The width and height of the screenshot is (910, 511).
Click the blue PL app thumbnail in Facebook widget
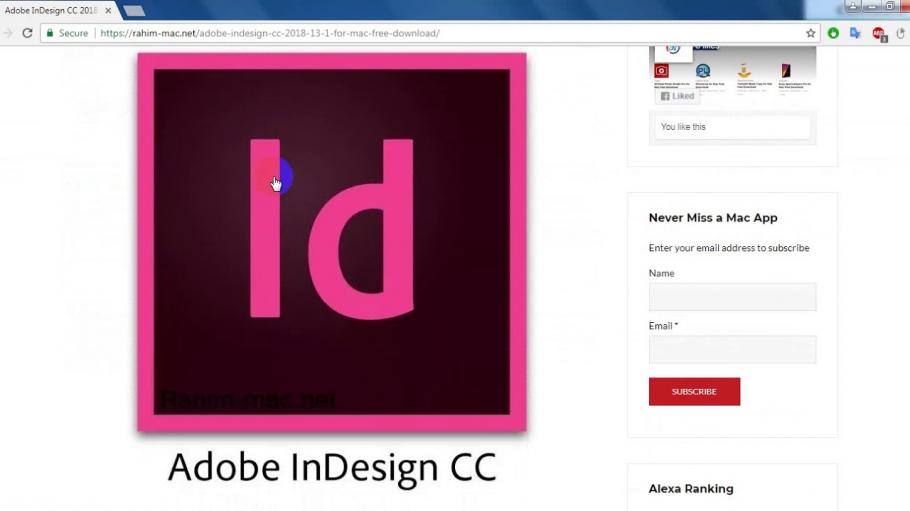[x=703, y=71]
